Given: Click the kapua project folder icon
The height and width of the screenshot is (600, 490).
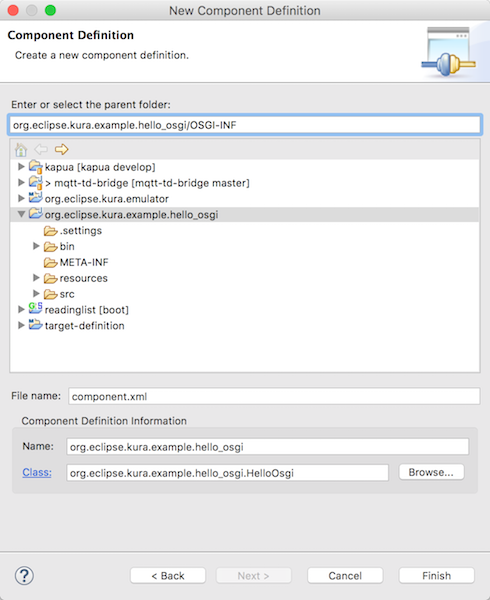Looking at the screenshot, I should 36,167.
